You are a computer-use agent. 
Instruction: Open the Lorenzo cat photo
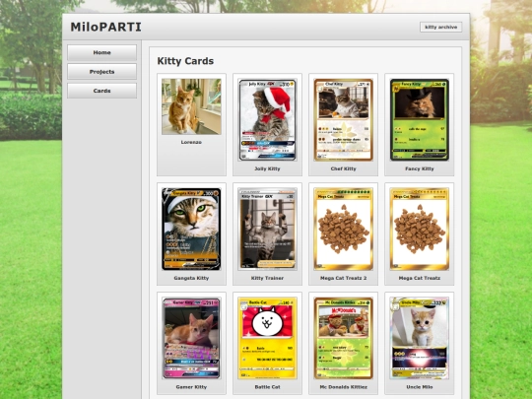click(191, 106)
